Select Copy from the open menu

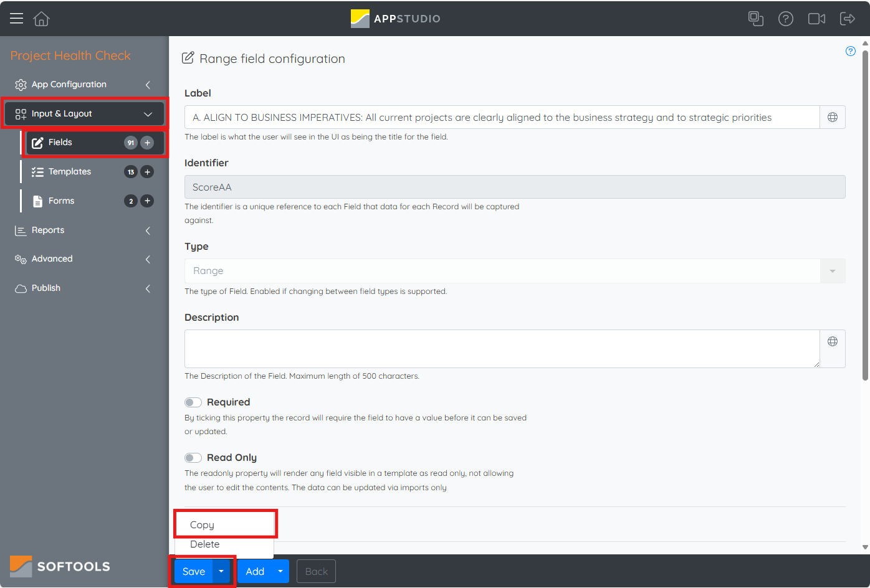(x=202, y=524)
